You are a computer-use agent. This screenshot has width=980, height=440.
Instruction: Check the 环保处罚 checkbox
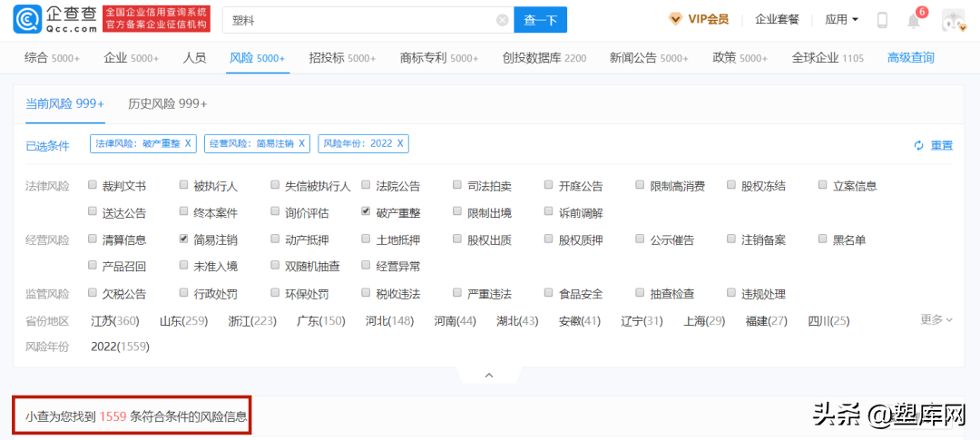tap(275, 292)
